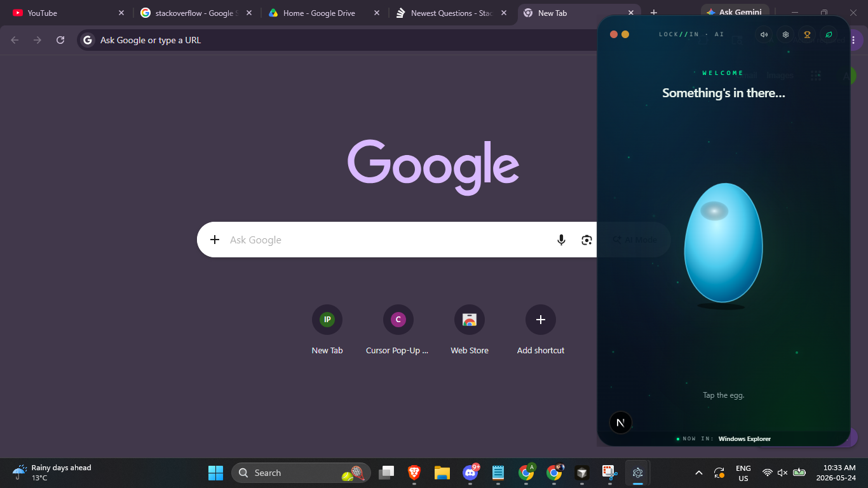Screen dimensions: 868x488
Task: Open the Windows Start menu
Action: coord(215,473)
